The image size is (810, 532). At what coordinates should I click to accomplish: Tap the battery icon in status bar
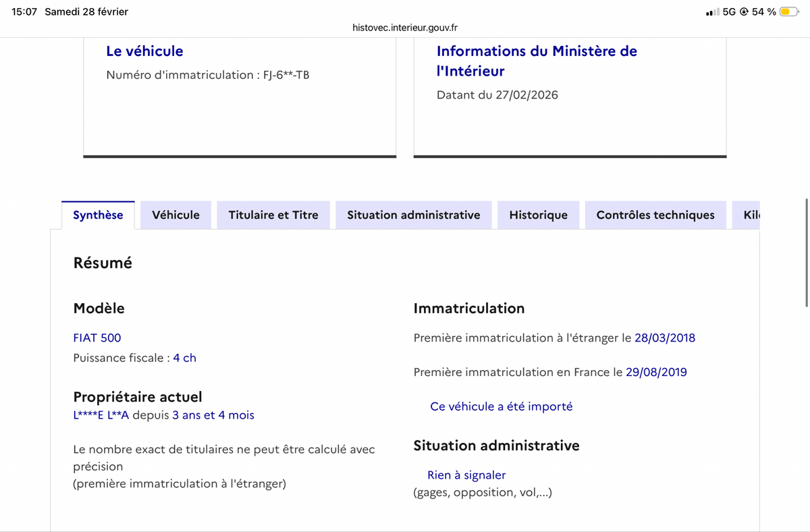(789, 11)
